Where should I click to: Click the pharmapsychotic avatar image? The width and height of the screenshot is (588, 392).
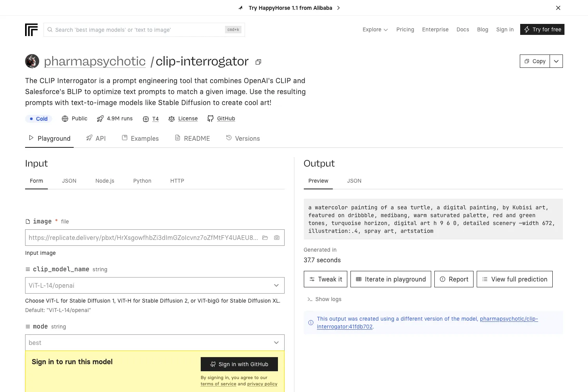click(32, 61)
